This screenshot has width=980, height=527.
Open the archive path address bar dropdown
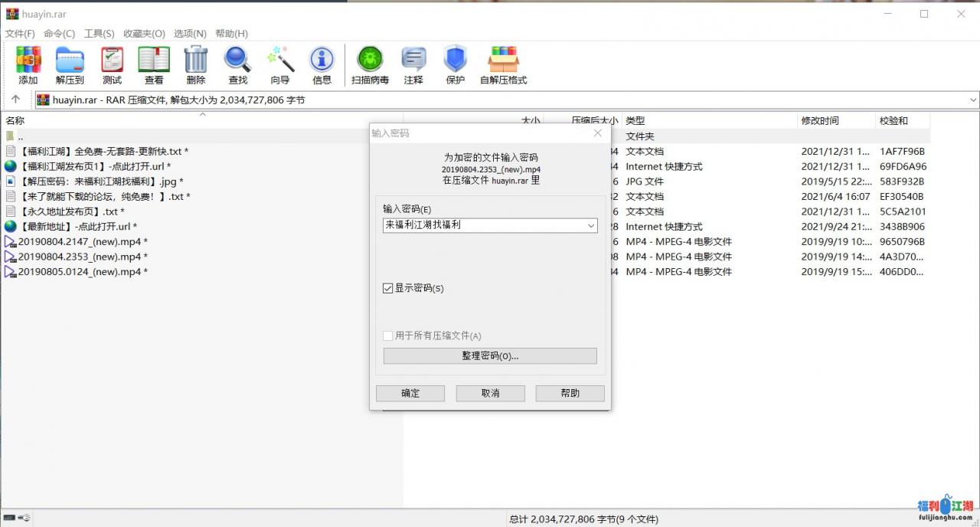coord(973,100)
